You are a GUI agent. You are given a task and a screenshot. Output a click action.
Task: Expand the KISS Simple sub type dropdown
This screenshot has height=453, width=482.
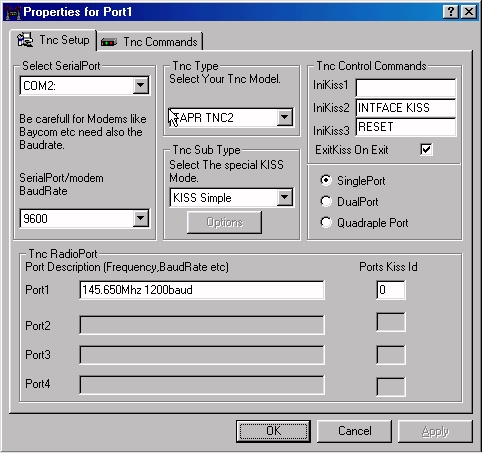tap(285, 197)
